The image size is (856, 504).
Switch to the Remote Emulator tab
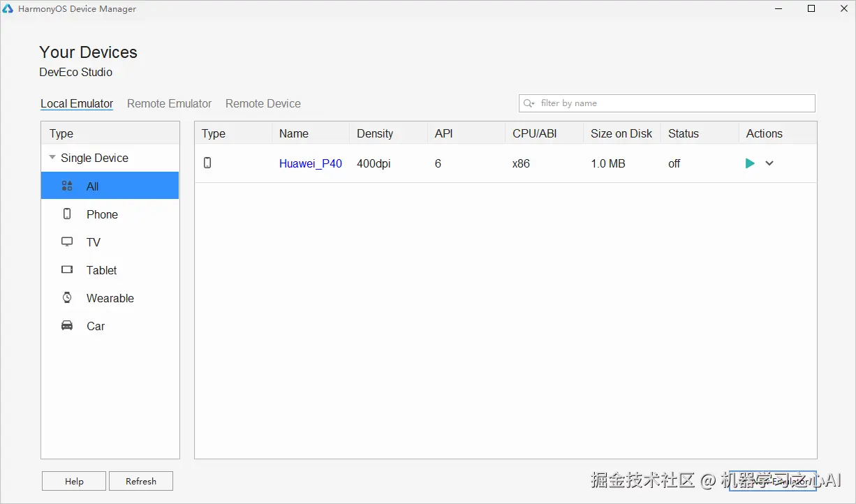click(x=169, y=103)
